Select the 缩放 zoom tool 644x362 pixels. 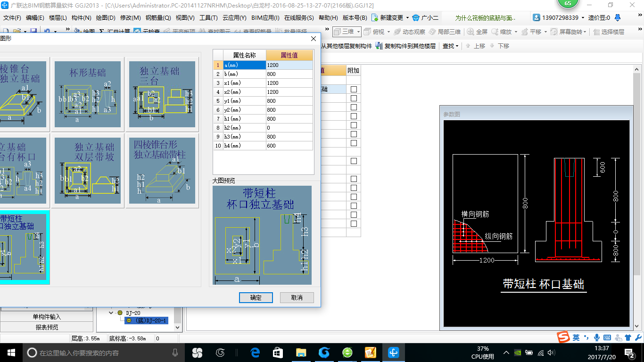pyautogui.click(x=502, y=32)
